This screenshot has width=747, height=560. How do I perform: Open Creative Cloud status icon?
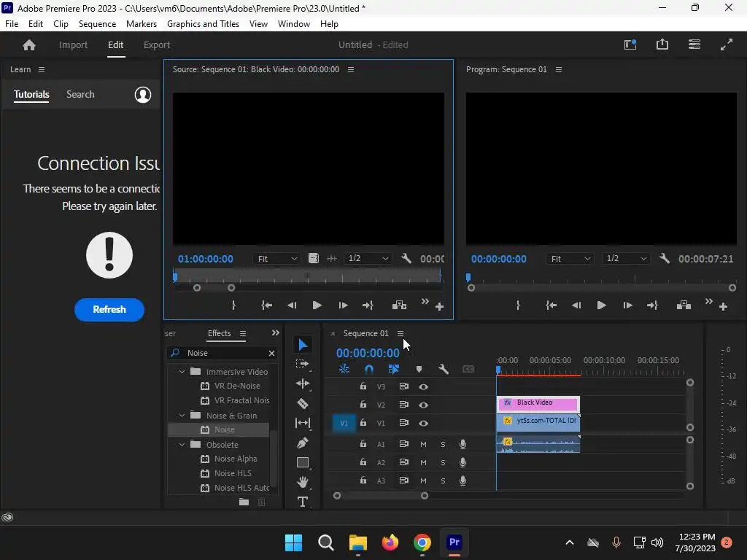(7, 518)
